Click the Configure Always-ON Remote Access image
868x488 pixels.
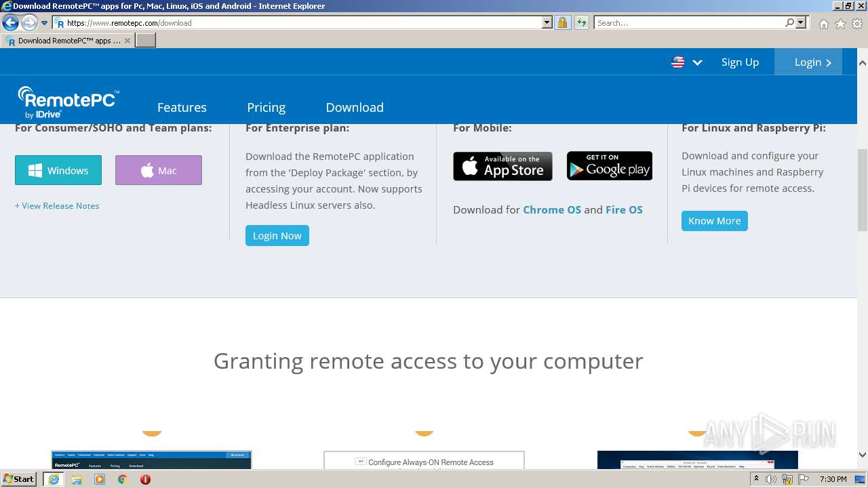424,460
